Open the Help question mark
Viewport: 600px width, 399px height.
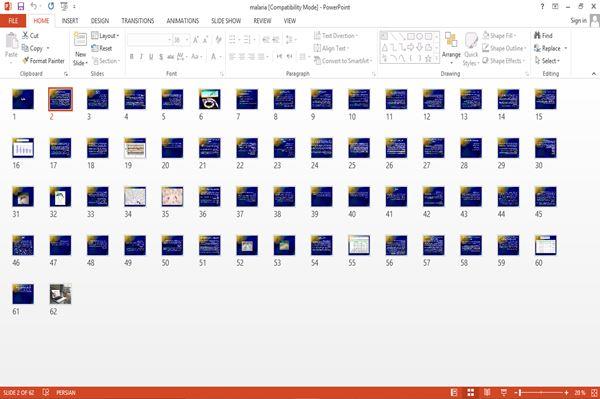click(542, 7)
